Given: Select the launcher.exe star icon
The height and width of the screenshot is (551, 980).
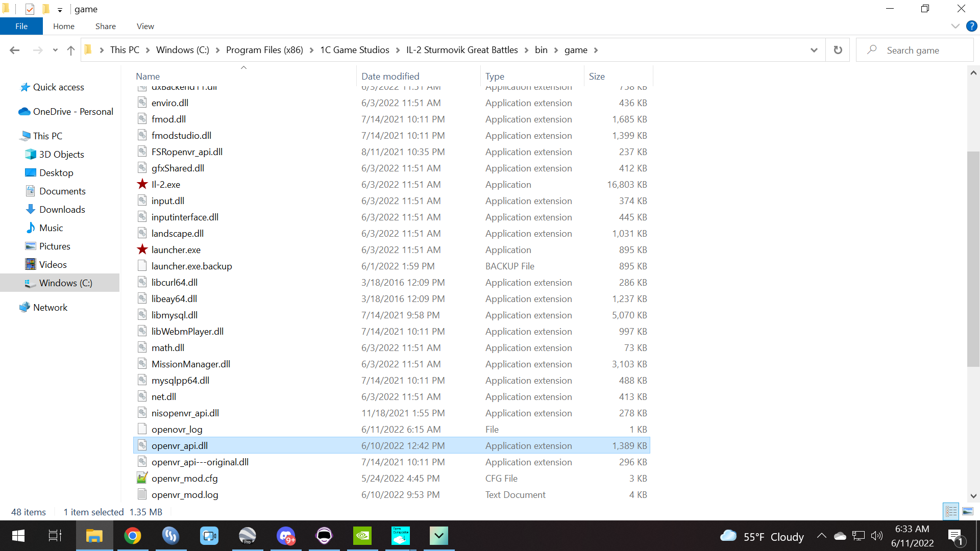Looking at the screenshot, I should pyautogui.click(x=142, y=249).
